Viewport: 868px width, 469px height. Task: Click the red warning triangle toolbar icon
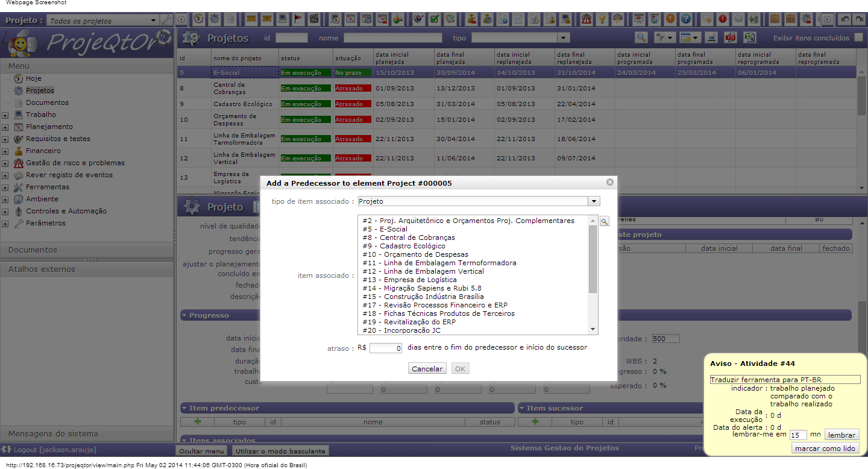[x=586, y=19]
